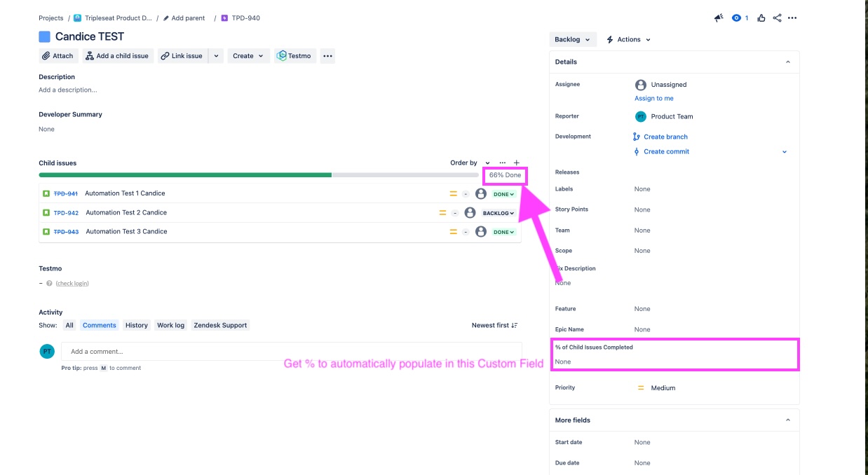Click the plus icon to add child issue
The image size is (868, 475).
click(x=517, y=163)
